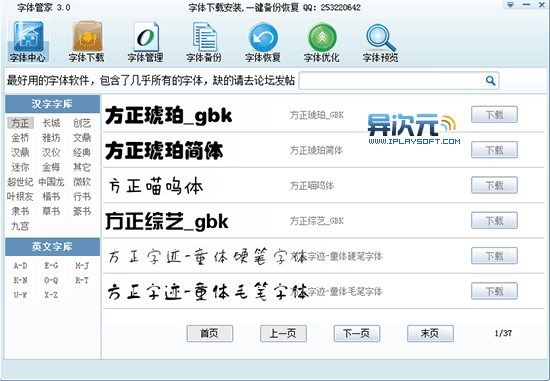Select the 汉仪 font category
This screenshot has width=550, height=381.
(51, 153)
